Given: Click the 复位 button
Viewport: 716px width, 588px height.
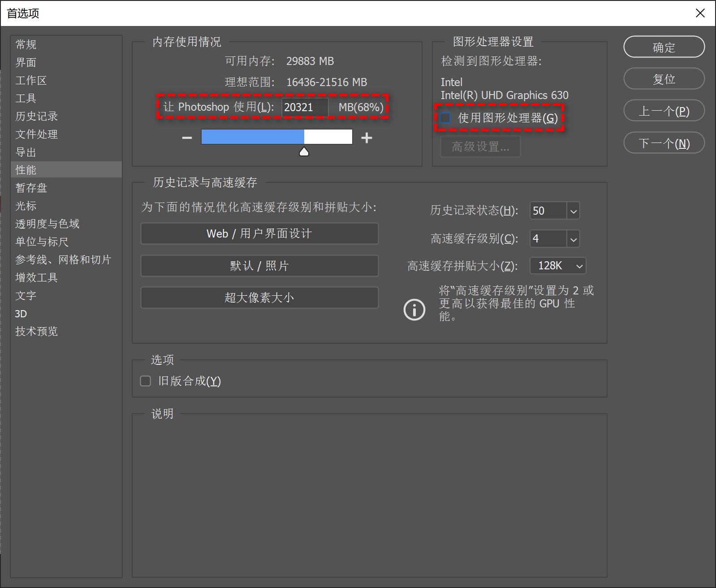Looking at the screenshot, I should point(664,79).
